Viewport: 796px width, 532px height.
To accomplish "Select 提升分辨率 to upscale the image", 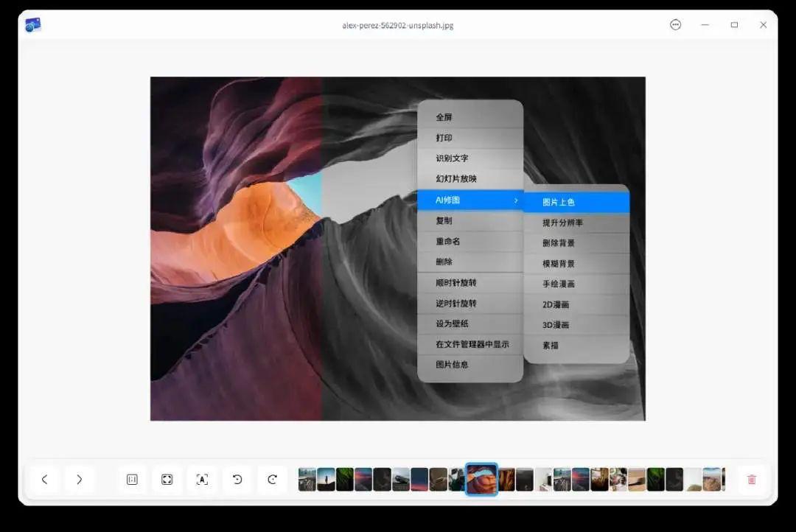I will (x=560, y=222).
